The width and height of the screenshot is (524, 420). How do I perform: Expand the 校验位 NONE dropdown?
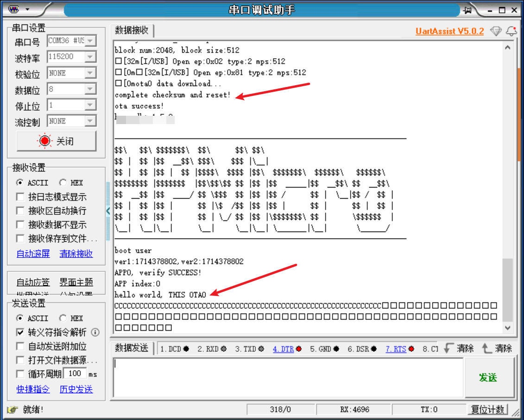[x=90, y=73]
